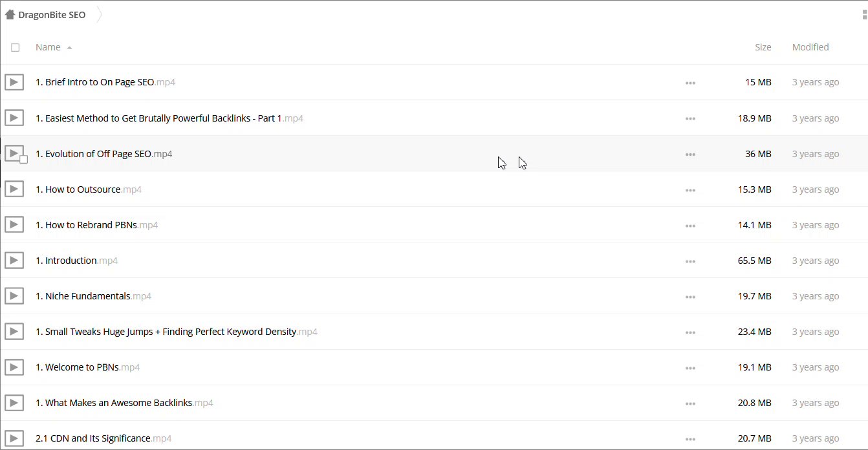868x450 pixels.
Task: Open more options for Introduction.mp4
Action: tap(690, 261)
